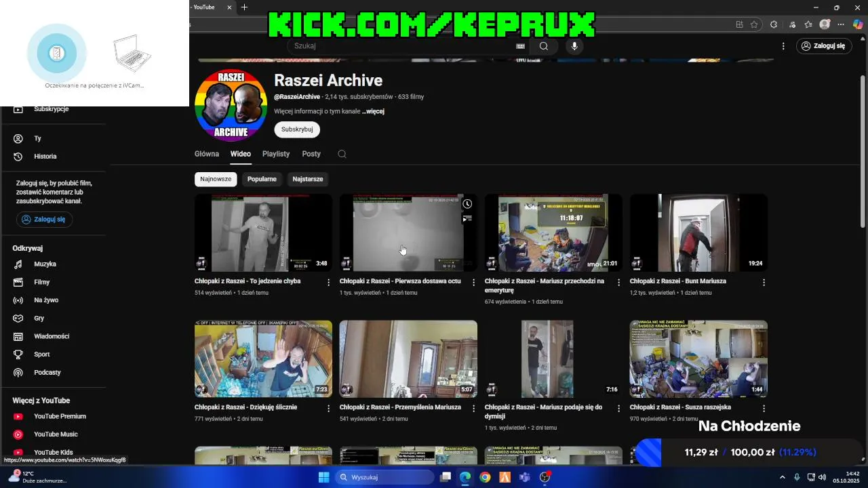Open options for 'Mariusz przechodzi na emeryturę' video
This screenshot has width=868, height=488.
coord(618,282)
